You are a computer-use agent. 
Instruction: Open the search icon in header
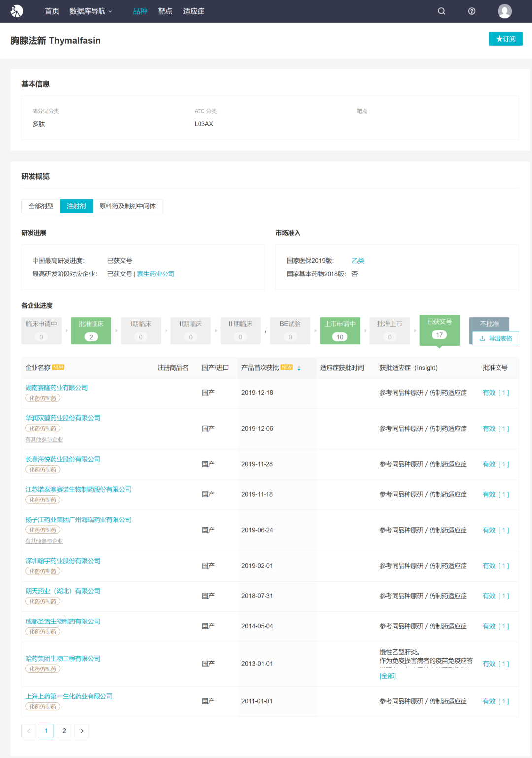[442, 11]
